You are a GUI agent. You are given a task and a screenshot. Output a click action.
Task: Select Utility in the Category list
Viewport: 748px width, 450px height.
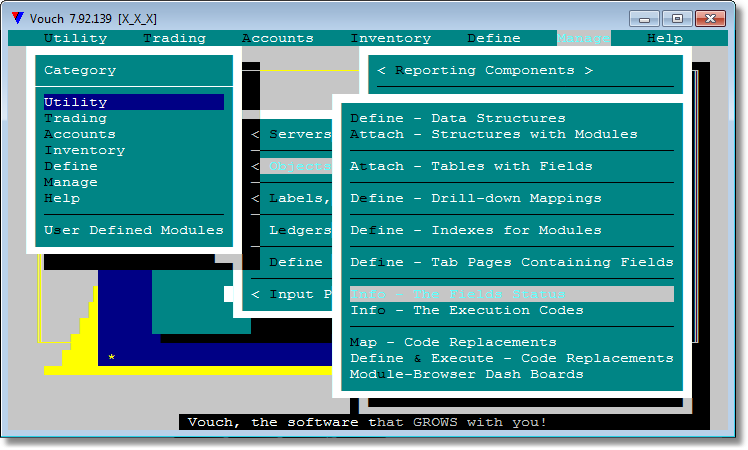[x=134, y=102]
